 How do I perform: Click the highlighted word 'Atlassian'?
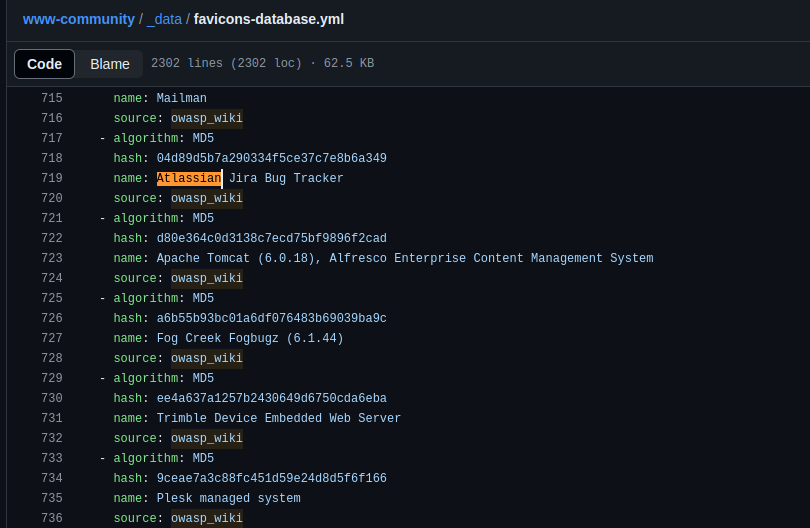[189, 178]
